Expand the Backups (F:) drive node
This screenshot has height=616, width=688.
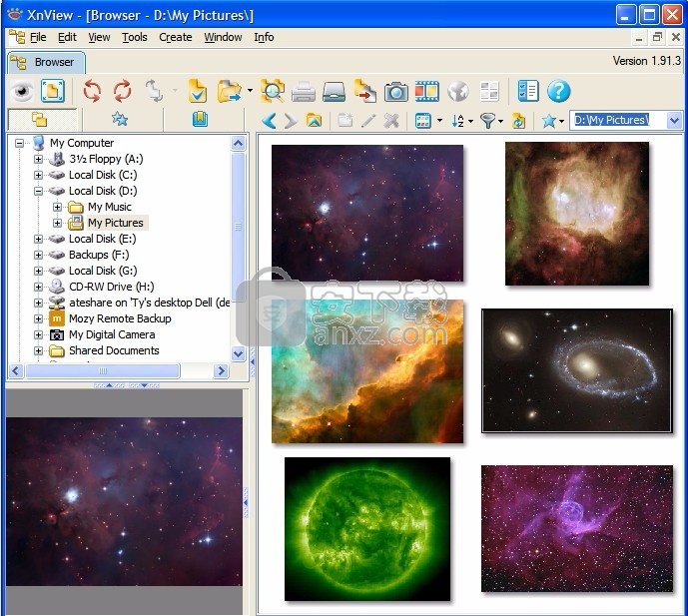pyautogui.click(x=39, y=255)
